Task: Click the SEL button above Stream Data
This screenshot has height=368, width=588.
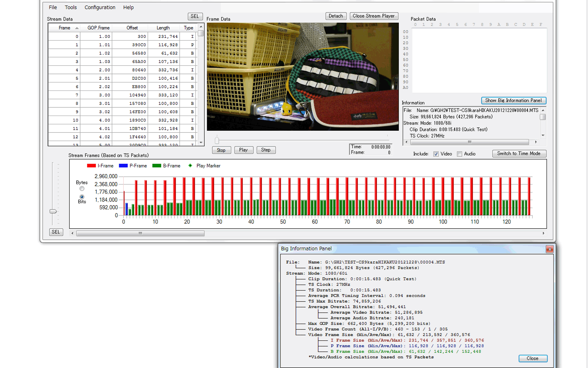Action: [x=195, y=16]
